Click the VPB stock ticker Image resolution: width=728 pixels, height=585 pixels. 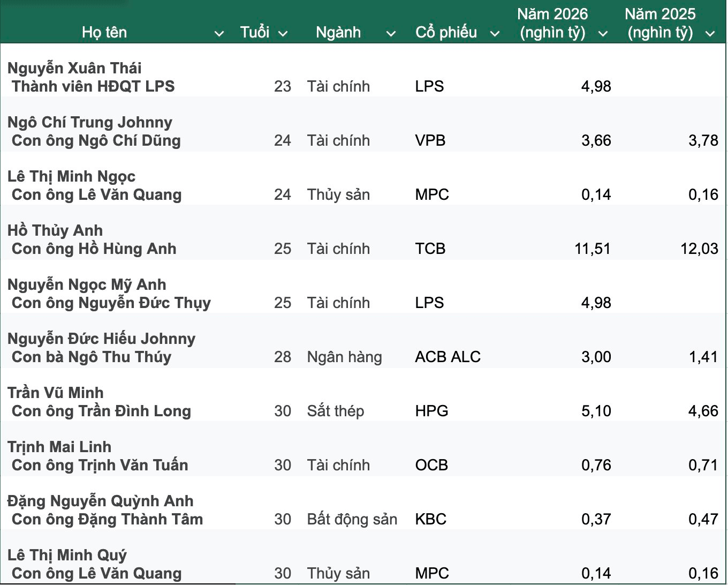[430, 140]
